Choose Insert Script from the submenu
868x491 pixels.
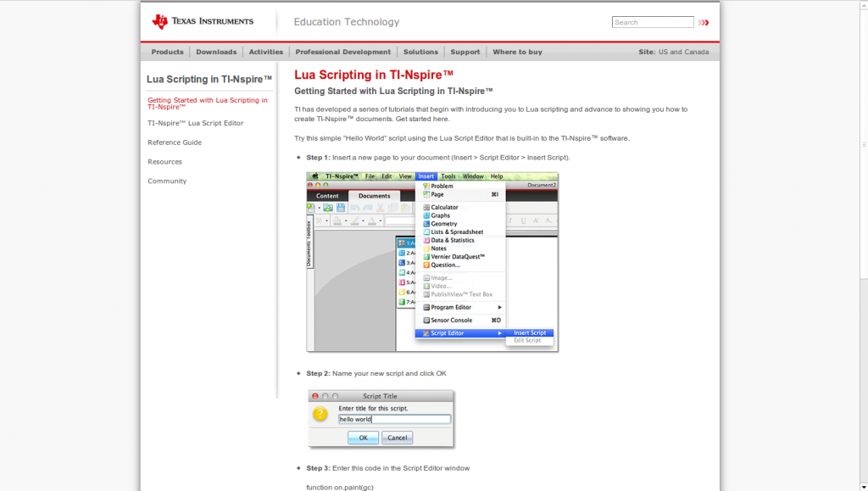(530, 332)
